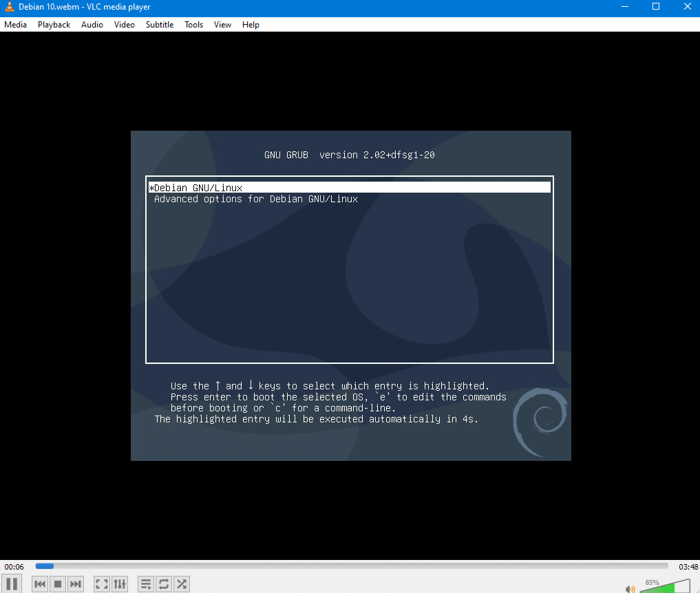
Task: Open the Audio menu
Action: pos(92,25)
